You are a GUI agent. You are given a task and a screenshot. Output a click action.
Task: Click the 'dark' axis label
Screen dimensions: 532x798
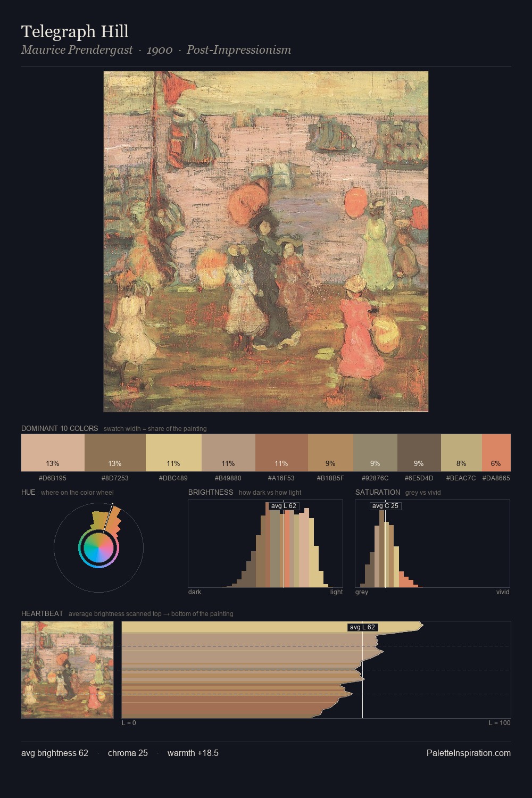pyautogui.click(x=195, y=592)
